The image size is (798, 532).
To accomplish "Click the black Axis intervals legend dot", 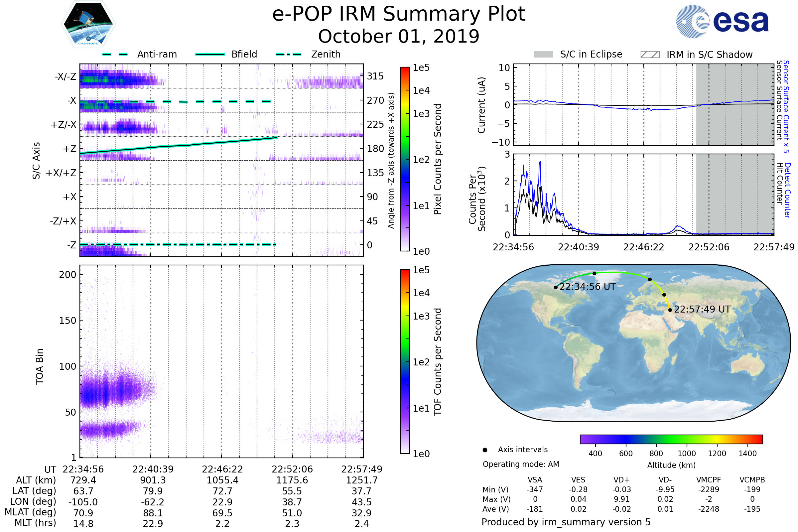I will click(485, 450).
